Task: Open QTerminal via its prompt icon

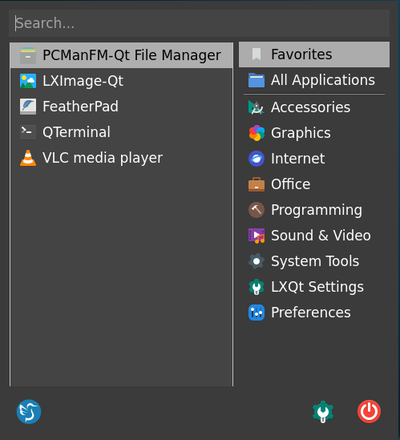Action: pos(28,132)
